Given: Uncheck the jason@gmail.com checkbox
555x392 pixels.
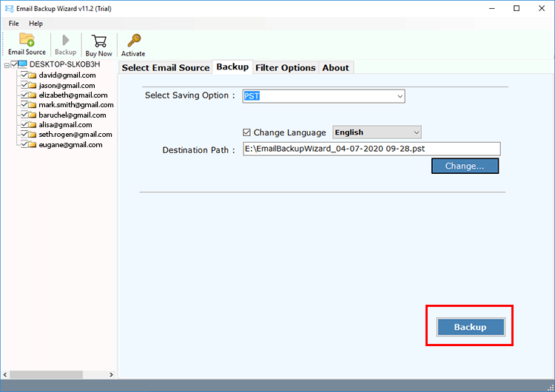Looking at the screenshot, I should pyautogui.click(x=24, y=85).
